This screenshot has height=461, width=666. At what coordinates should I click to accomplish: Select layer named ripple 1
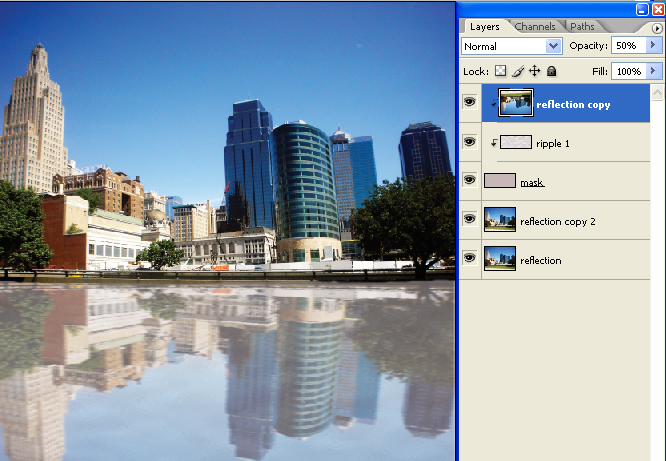(x=553, y=144)
